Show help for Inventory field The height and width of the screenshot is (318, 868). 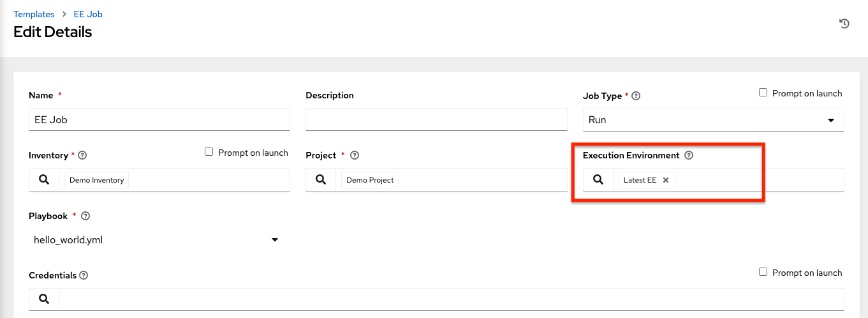tap(82, 156)
